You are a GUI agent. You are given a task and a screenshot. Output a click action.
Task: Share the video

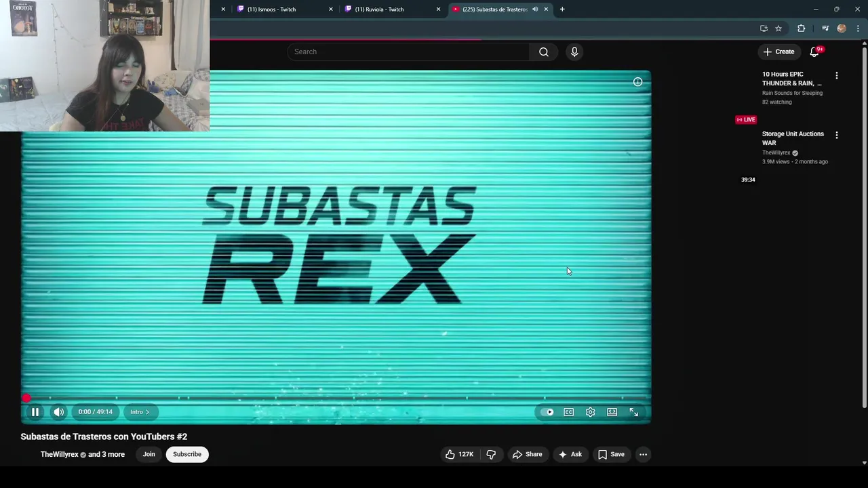pos(527,454)
